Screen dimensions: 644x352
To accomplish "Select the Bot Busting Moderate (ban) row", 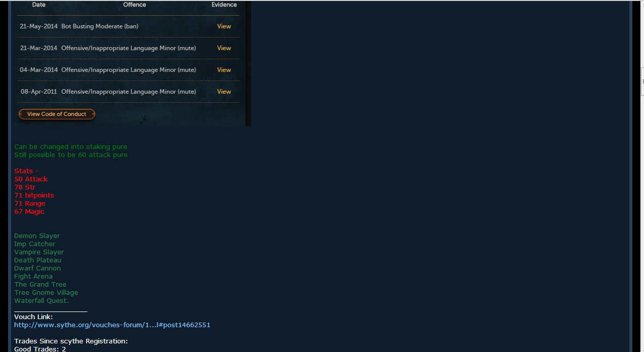I will (128, 26).
